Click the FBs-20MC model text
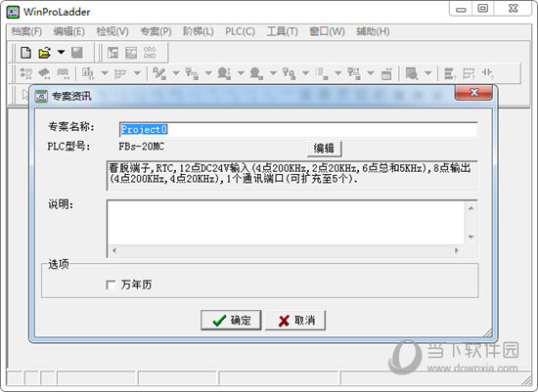The width and height of the screenshot is (538, 392). [142, 147]
